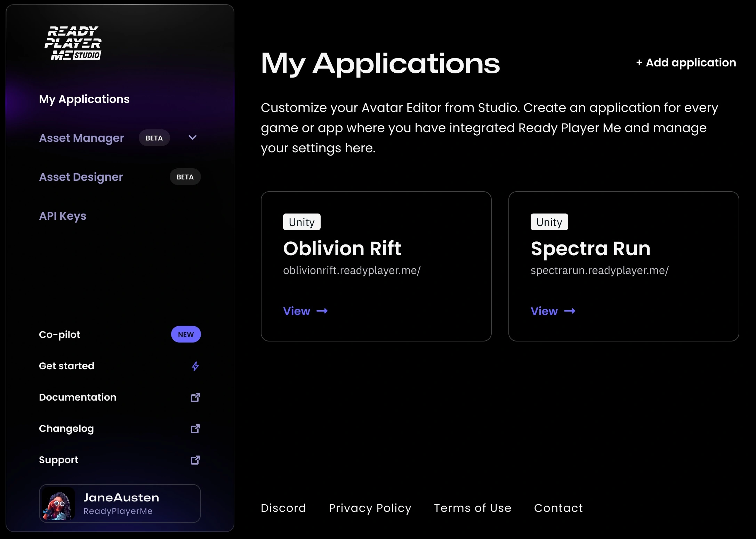Screen dimensions: 756x539
Task: Click the Ready Player Me Studio logo
Action: (73, 43)
